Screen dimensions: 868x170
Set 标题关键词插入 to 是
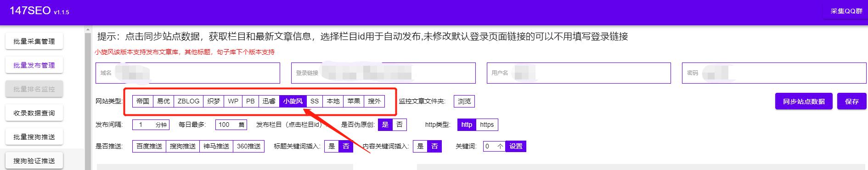click(x=332, y=146)
